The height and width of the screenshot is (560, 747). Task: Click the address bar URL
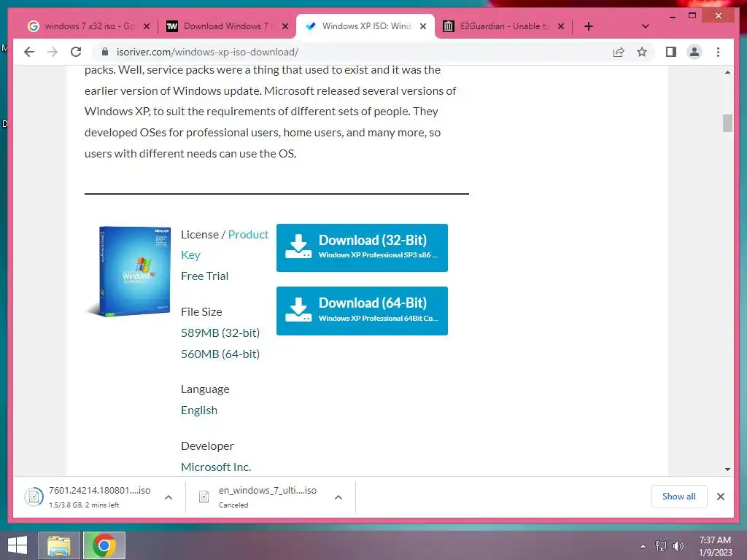click(x=207, y=52)
